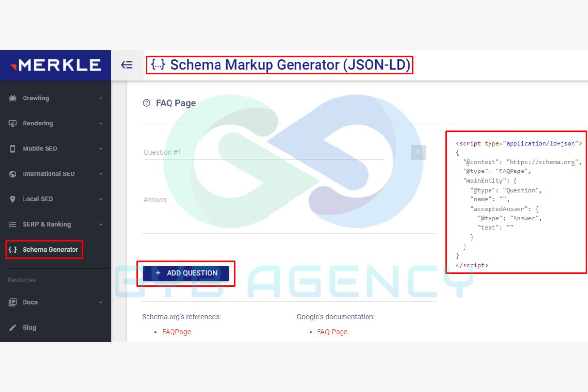Click the "@context" schema.org code line
This screenshot has width=588, height=392.
pos(522,162)
